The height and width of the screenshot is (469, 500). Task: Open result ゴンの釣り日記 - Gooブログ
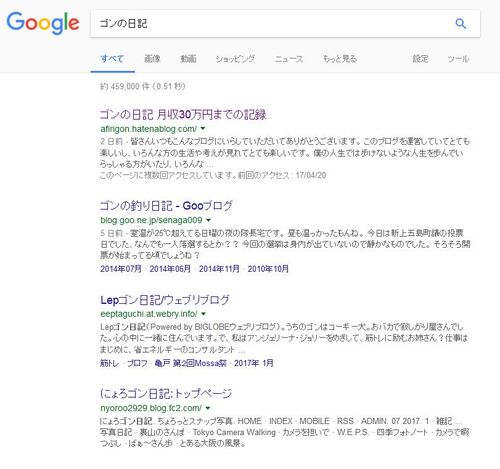[166, 206]
